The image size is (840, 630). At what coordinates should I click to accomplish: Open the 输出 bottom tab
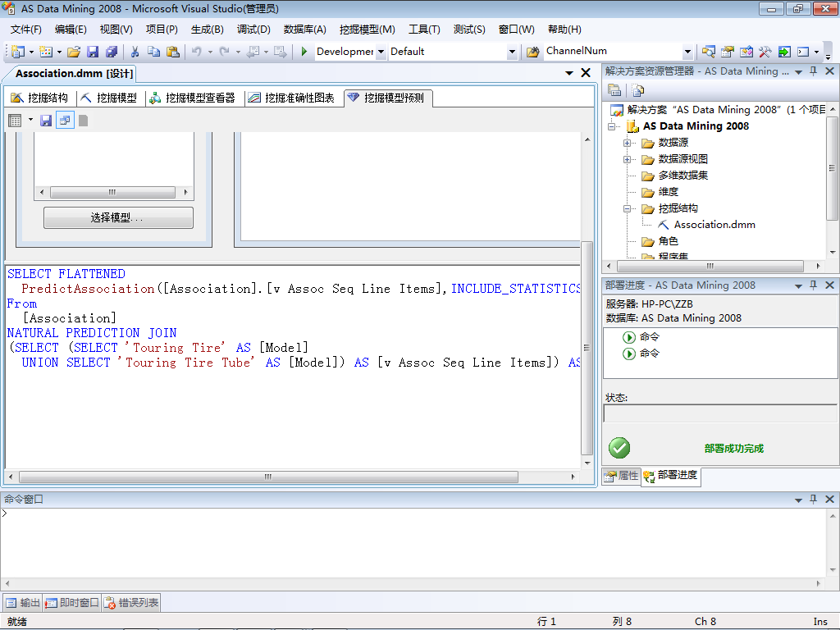pos(23,603)
